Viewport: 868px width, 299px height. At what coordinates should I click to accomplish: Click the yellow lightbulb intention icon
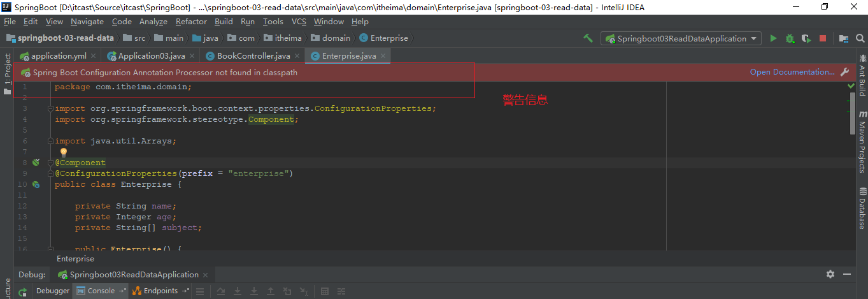(x=63, y=152)
